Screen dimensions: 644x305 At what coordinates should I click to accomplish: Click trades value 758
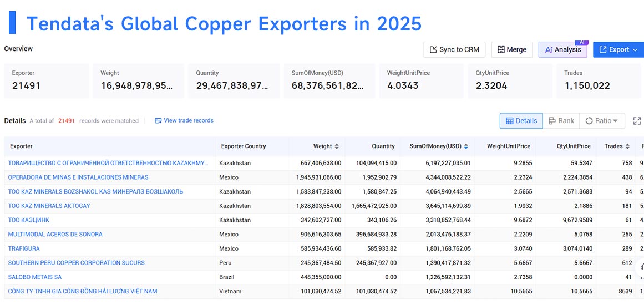click(x=627, y=163)
